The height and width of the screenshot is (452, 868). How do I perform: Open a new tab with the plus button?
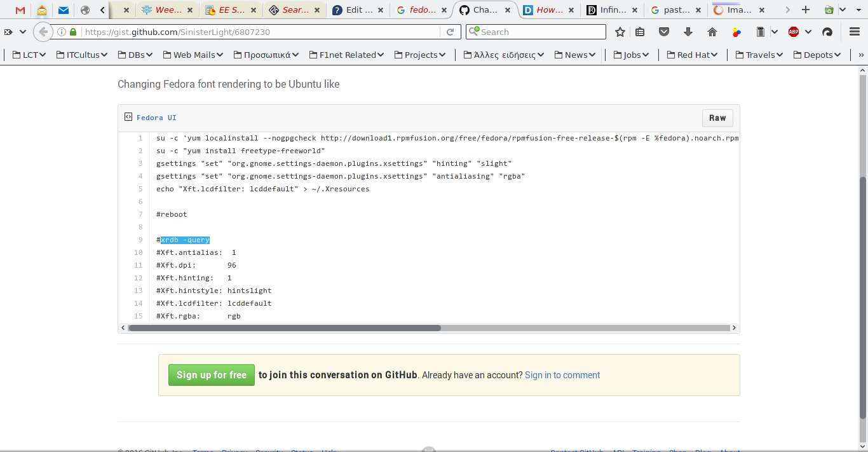[806, 10]
